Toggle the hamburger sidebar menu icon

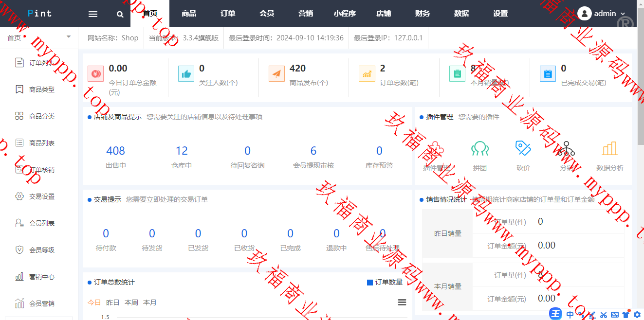coord(93,14)
